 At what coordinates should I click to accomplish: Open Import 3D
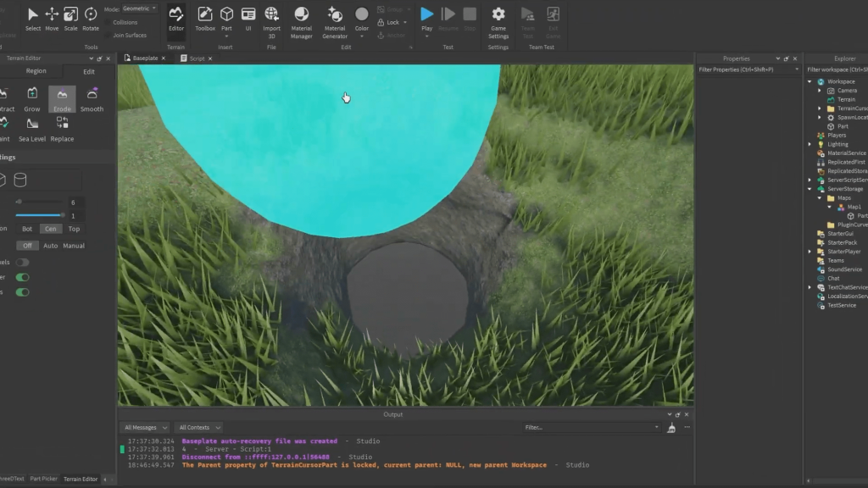271,22
